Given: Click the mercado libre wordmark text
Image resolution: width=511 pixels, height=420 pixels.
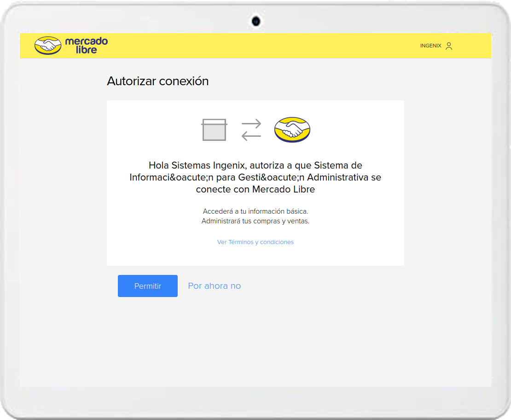Looking at the screenshot, I should pos(87,46).
